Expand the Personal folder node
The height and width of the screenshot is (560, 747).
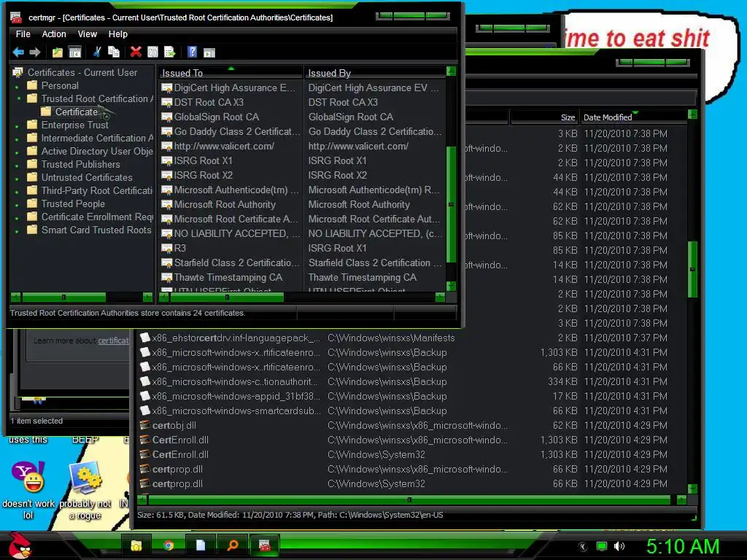click(18, 87)
